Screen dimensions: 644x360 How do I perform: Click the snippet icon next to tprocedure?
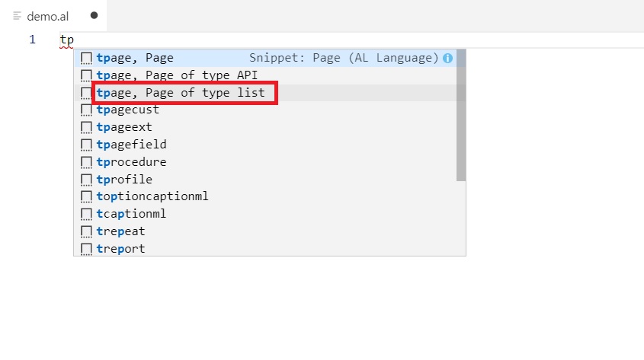point(86,162)
